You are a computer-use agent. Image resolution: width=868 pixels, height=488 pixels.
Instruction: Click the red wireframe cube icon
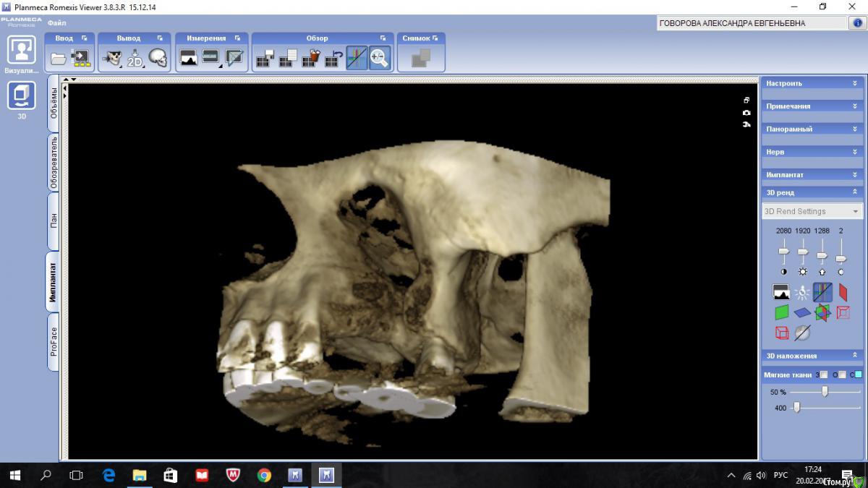coord(782,333)
